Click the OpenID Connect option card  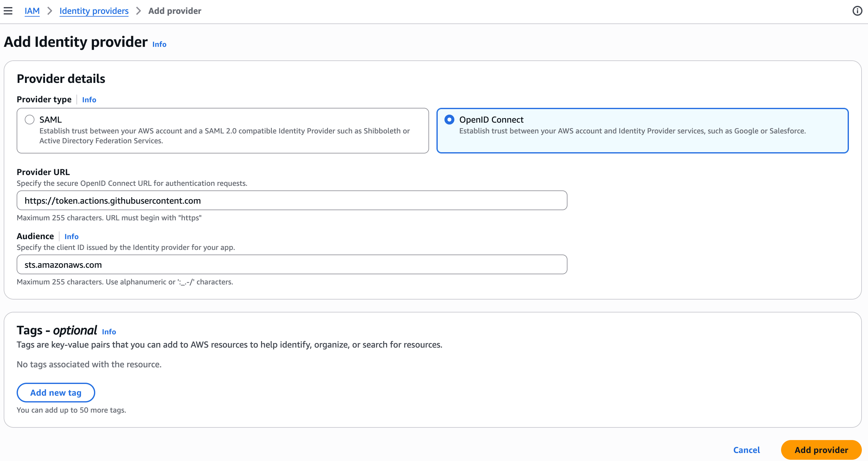[x=642, y=131]
